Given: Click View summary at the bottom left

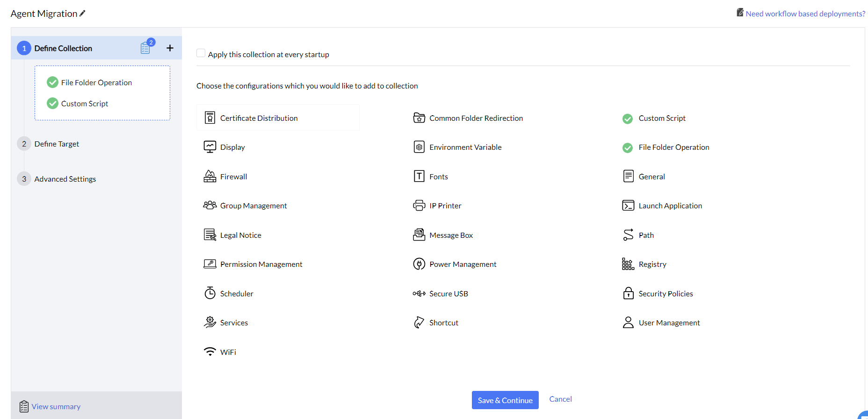Looking at the screenshot, I should tap(56, 406).
